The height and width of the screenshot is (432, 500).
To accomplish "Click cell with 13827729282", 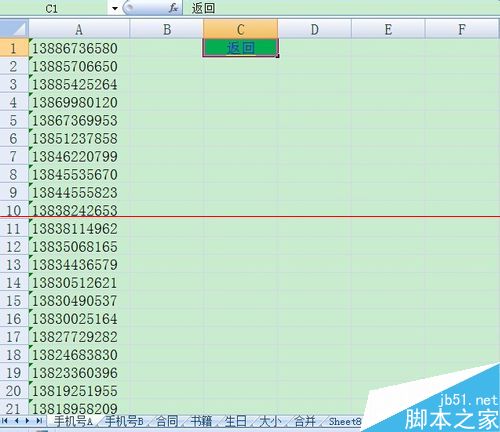I will point(79,337).
